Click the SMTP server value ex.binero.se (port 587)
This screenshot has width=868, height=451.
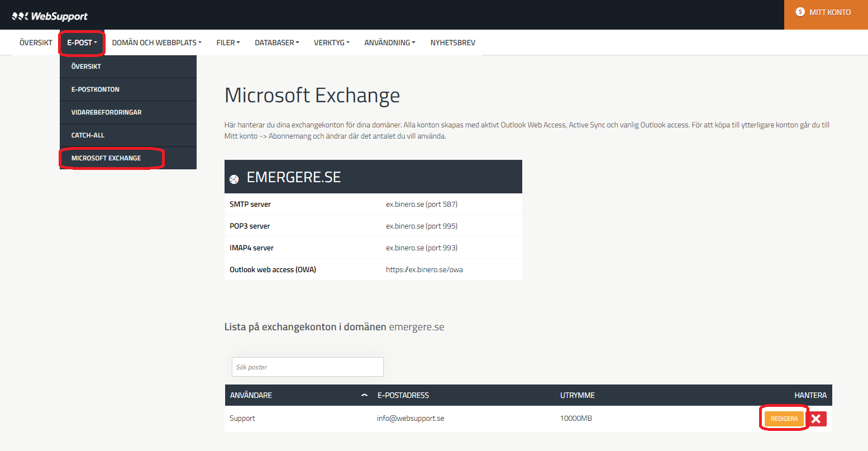click(422, 204)
